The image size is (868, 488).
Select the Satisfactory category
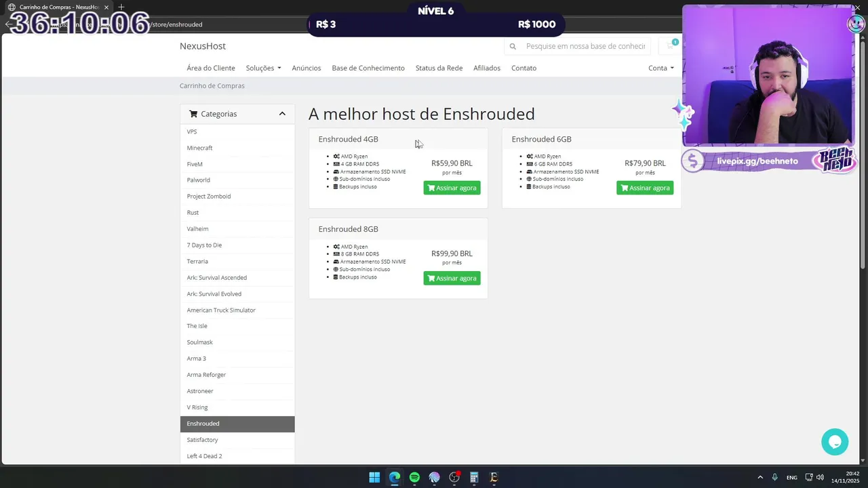click(237, 440)
